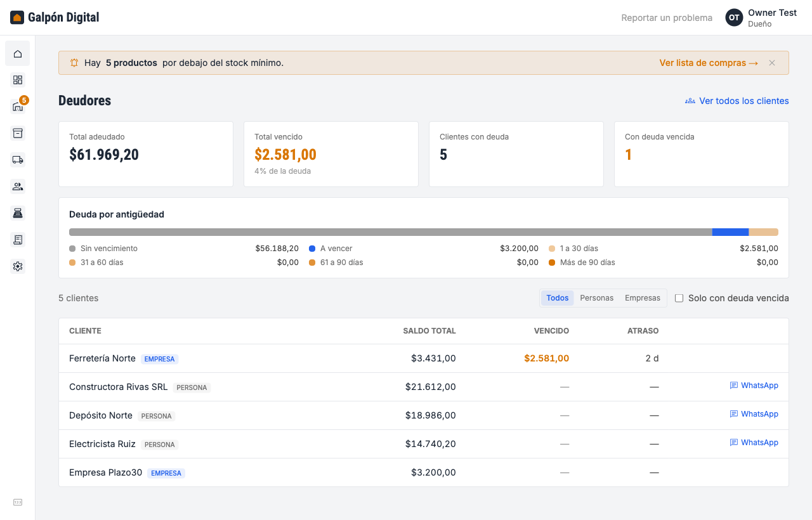Click the VENCIDO column header
Screen dimensions: 812x520
(551, 331)
